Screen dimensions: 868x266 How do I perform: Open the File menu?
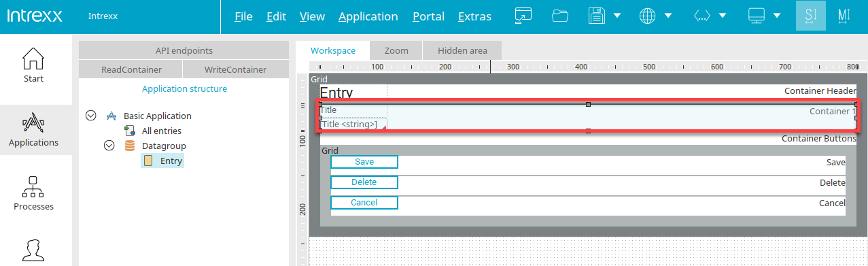pyautogui.click(x=243, y=16)
